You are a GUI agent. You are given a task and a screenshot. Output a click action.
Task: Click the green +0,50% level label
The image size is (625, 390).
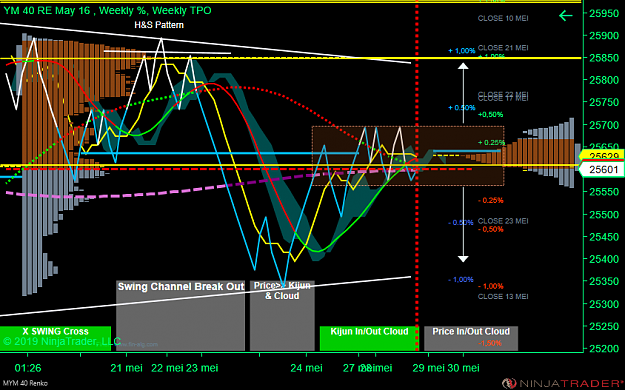pos(491,114)
